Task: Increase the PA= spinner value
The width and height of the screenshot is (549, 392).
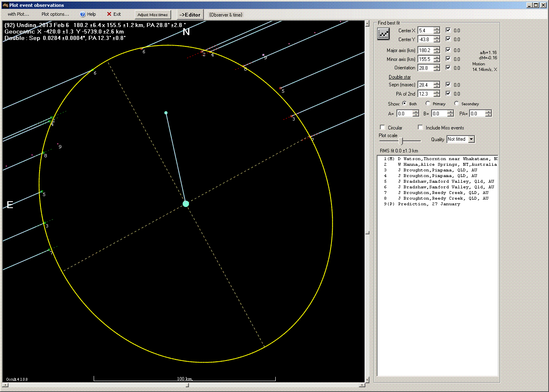Action: (488, 112)
